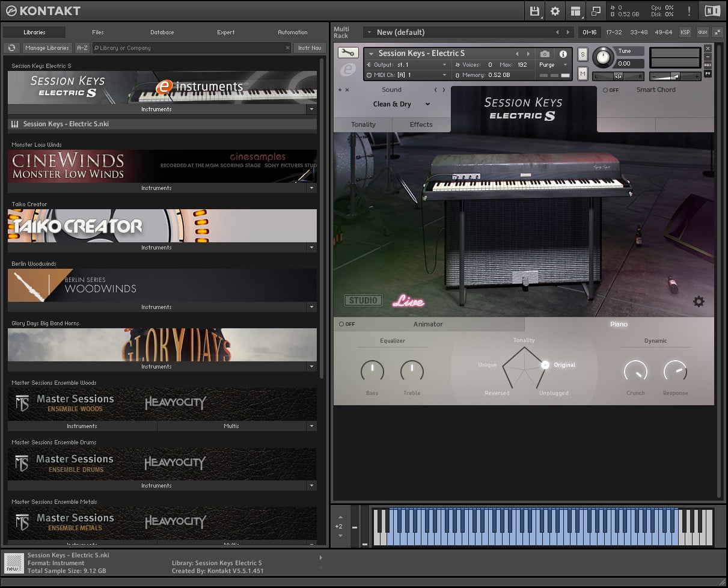The height and width of the screenshot is (588, 728).
Task: Open Clean & Dry sound dropdown
Action: click(401, 104)
